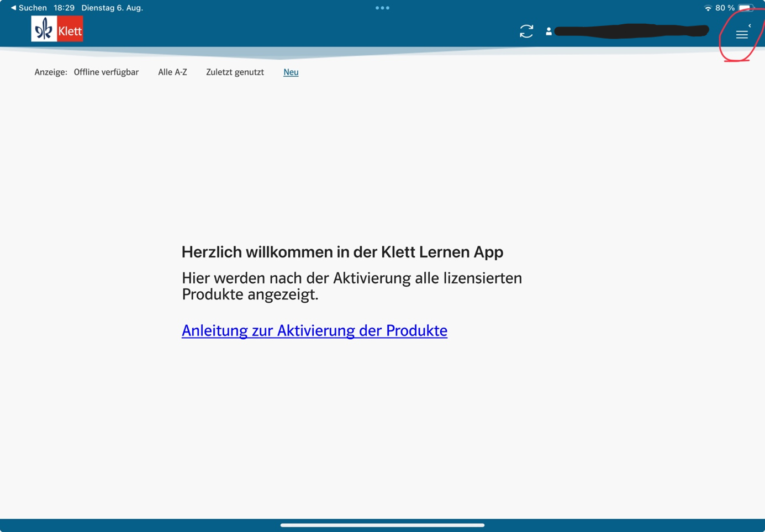Show all products with Alle A-Z
The image size is (765, 532).
pos(172,72)
